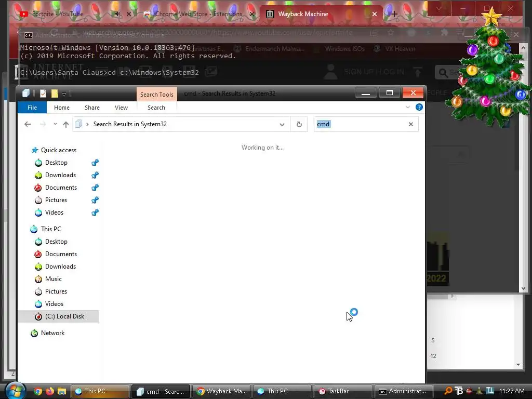
Task: Switch to Wayback Machine taskbar button
Action: (221, 392)
